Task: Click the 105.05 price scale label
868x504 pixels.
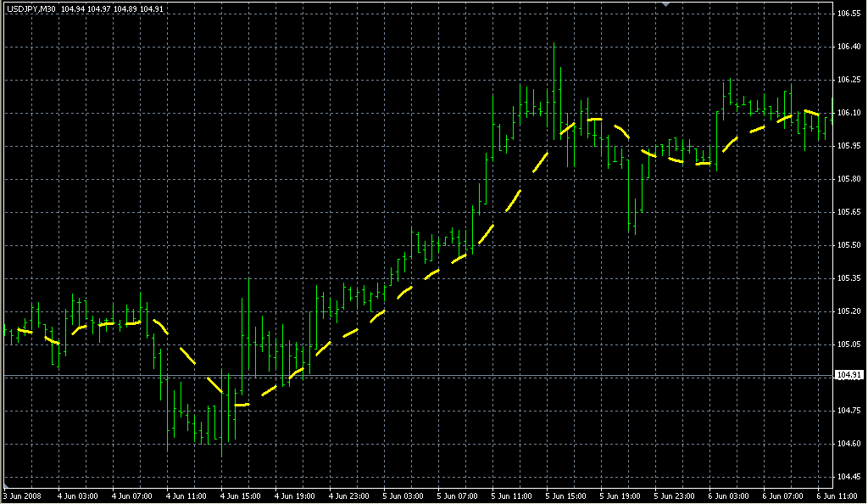Action: tap(849, 344)
